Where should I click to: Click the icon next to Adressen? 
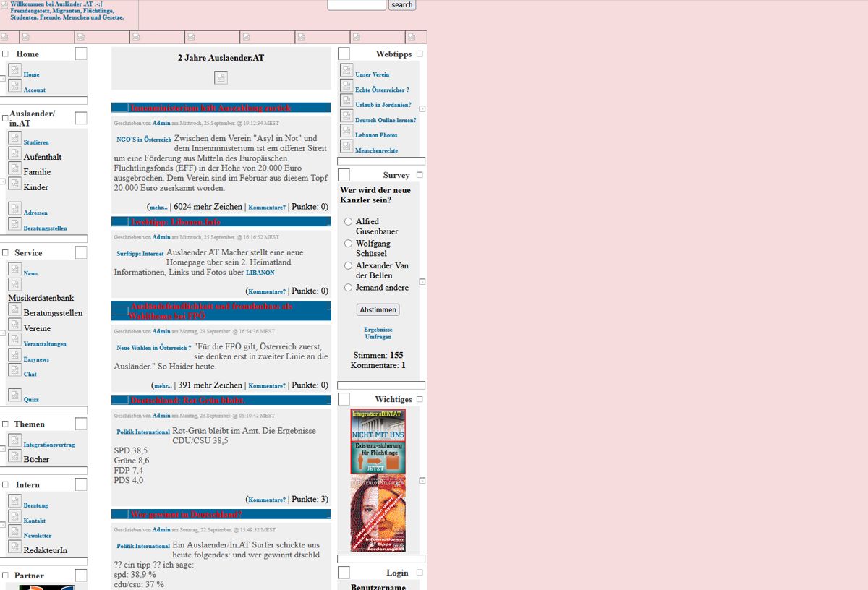(14, 208)
